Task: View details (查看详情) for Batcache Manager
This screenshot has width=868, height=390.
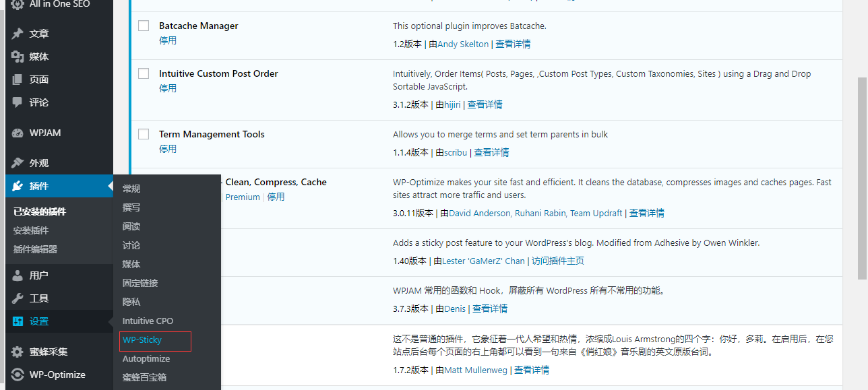Action: point(513,44)
